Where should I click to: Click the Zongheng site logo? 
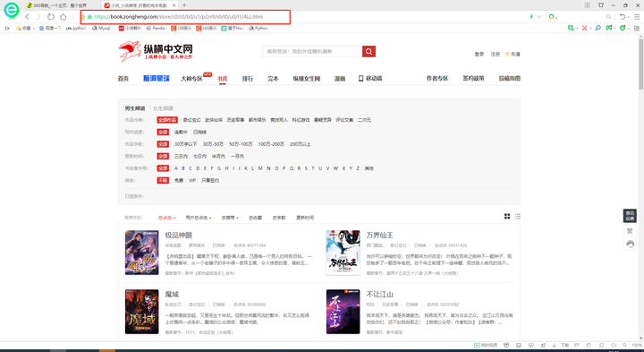pos(156,51)
